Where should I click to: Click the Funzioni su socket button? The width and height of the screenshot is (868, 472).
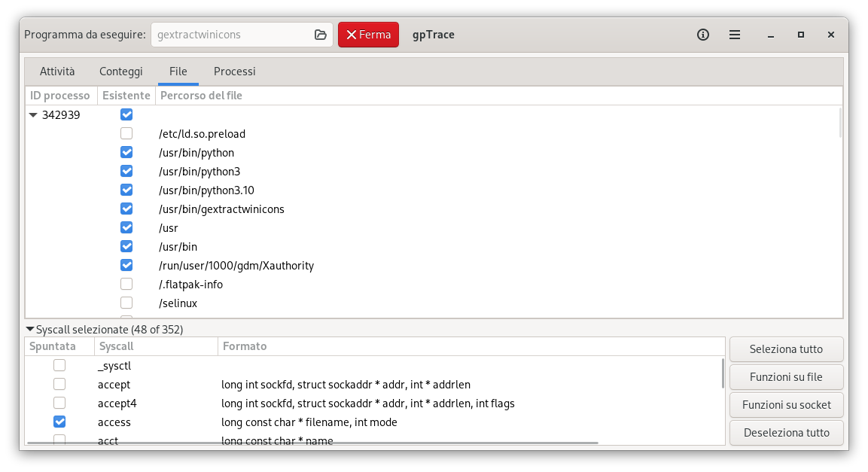(x=786, y=405)
